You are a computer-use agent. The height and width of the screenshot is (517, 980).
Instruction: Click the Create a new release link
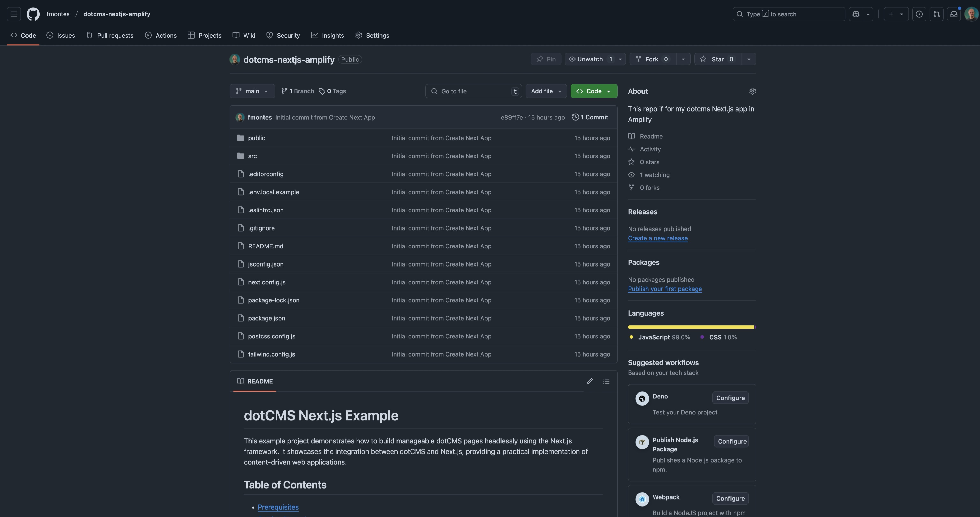[x=657, y=238]
